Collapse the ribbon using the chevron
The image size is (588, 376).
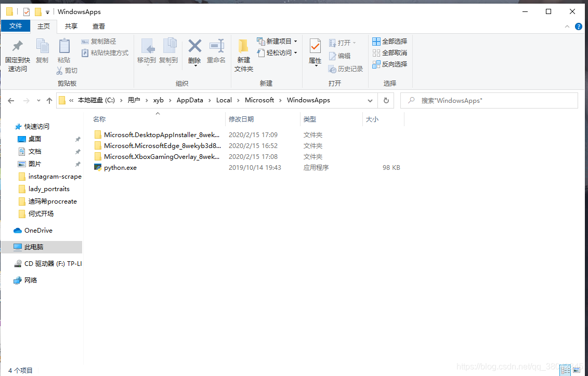567,26
